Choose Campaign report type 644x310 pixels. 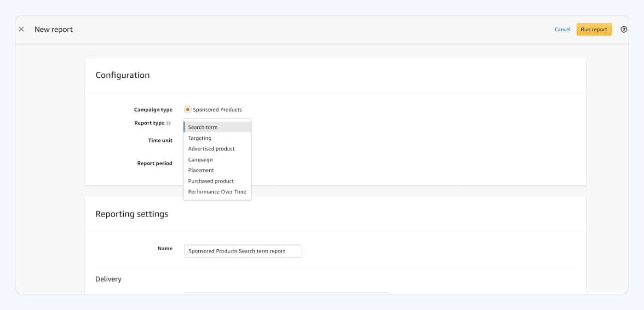coord(217,160)
